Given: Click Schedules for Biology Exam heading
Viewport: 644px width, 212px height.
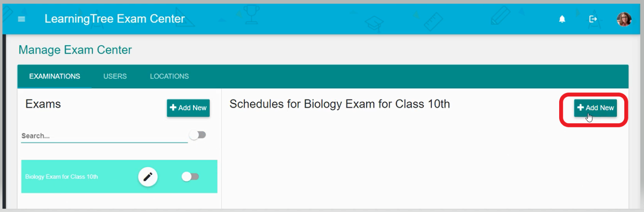Looking at the screenshot, I should [x=339, y=104].
